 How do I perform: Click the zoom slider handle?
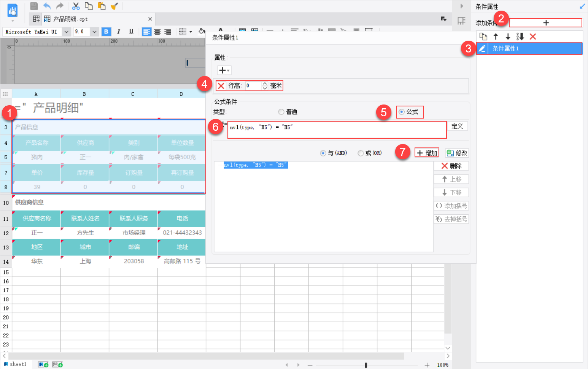366,365
